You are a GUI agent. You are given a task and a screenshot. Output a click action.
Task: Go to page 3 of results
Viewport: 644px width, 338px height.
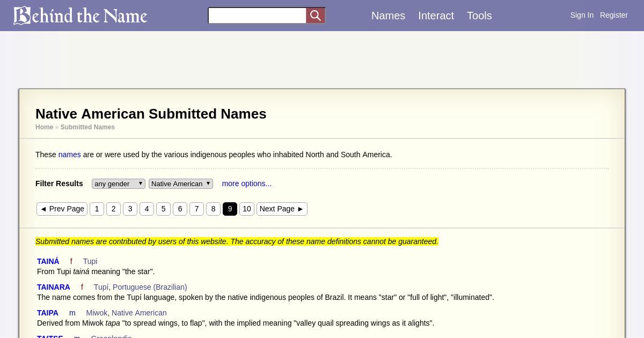click(x=130, y=209)
